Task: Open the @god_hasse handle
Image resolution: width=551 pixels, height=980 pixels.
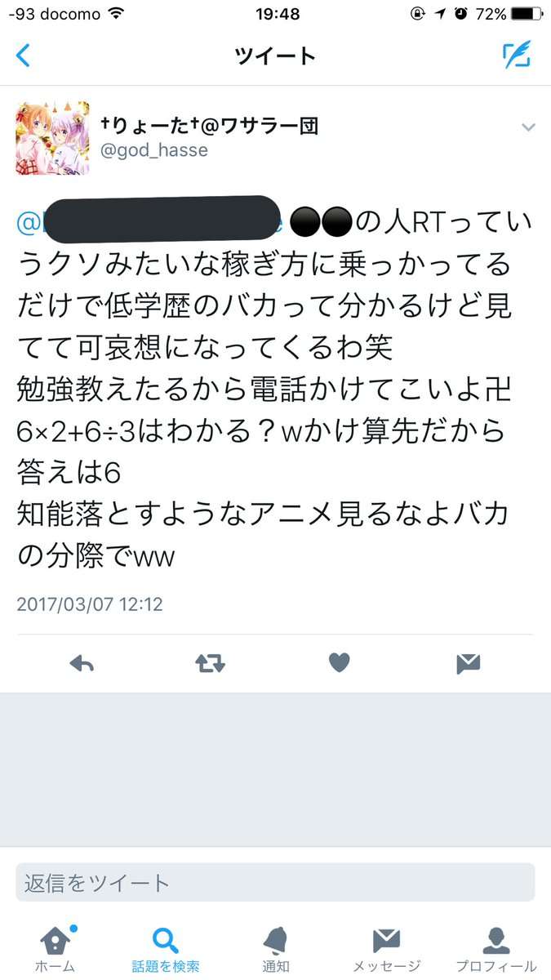Action: pyautogui.click(x=153, y=150)
